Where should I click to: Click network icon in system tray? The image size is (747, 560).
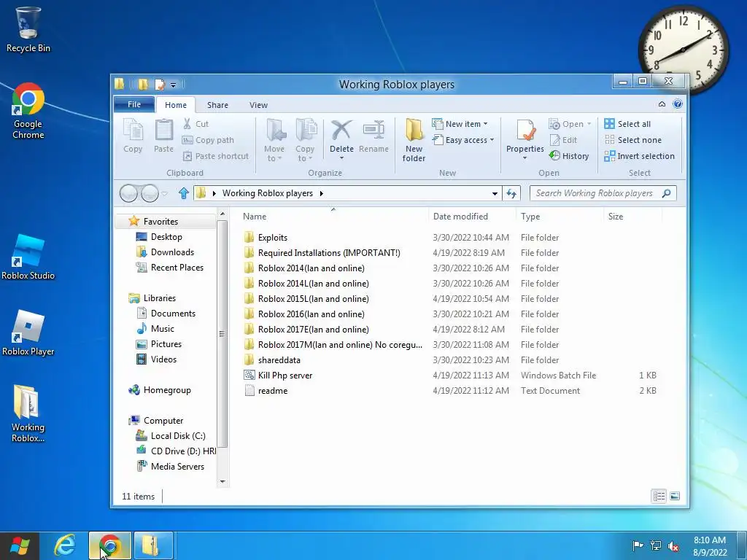[656, 545]
